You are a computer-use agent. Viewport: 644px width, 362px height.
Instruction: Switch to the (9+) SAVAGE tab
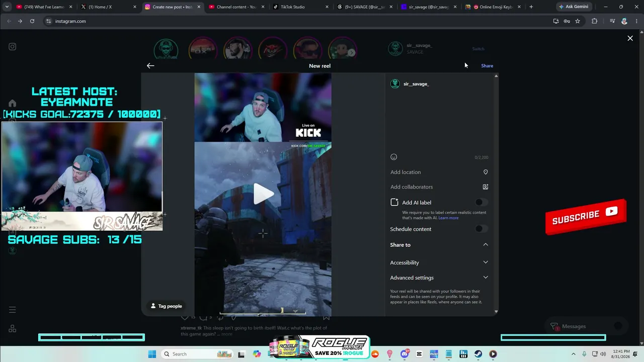[364, 7]
